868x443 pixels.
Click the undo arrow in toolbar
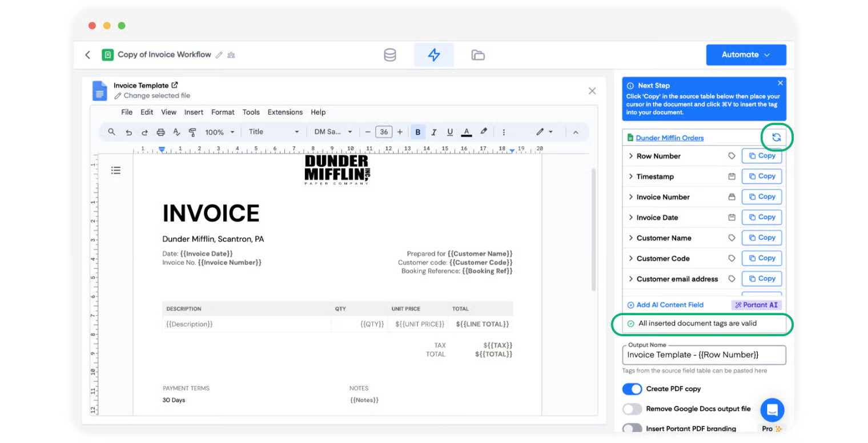(129, 132)
